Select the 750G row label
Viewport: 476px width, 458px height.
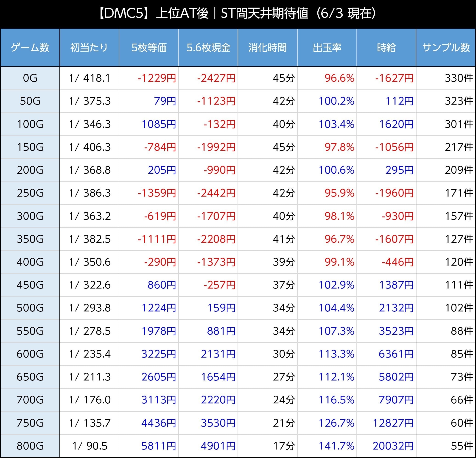pyautogui.click(x=30, y=423)
